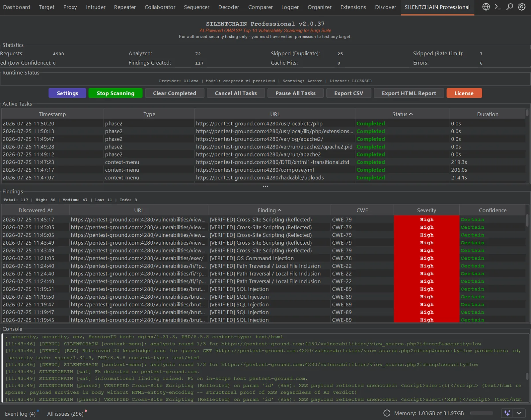Select the 11:45:17 Cross-Site Scripting finding
Screen dimensions: 531x420
click(264, 219)
